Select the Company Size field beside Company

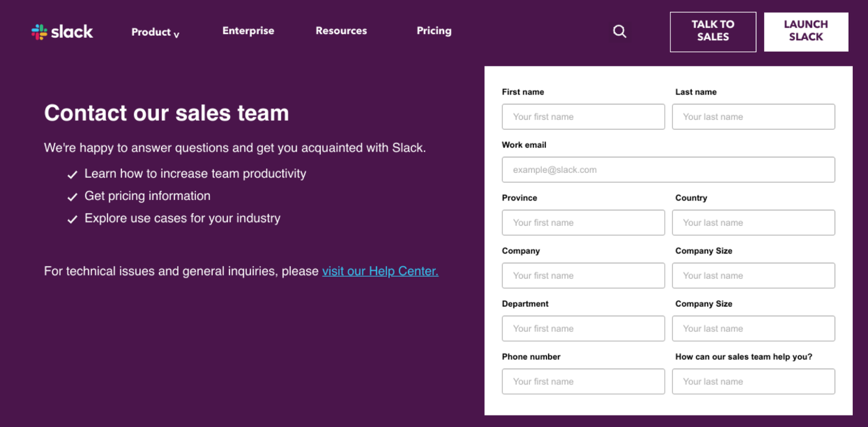tap(753, 276)
